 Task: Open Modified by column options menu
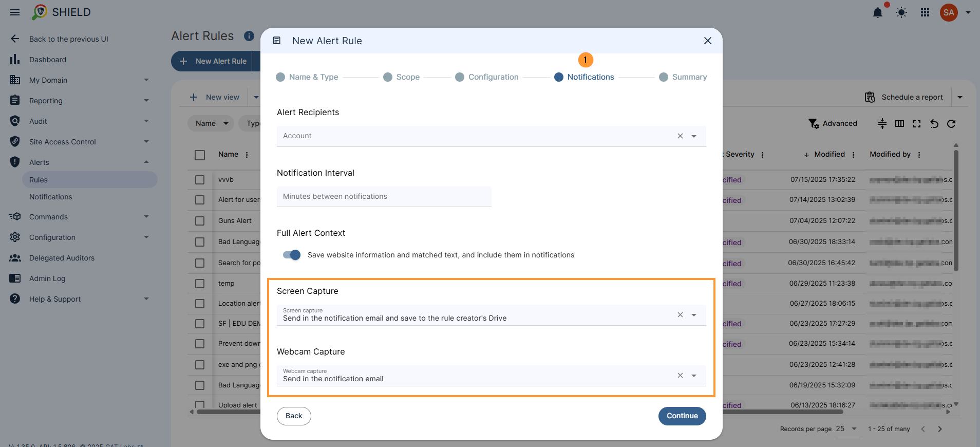pyautogui.click(x=919, y=155)
